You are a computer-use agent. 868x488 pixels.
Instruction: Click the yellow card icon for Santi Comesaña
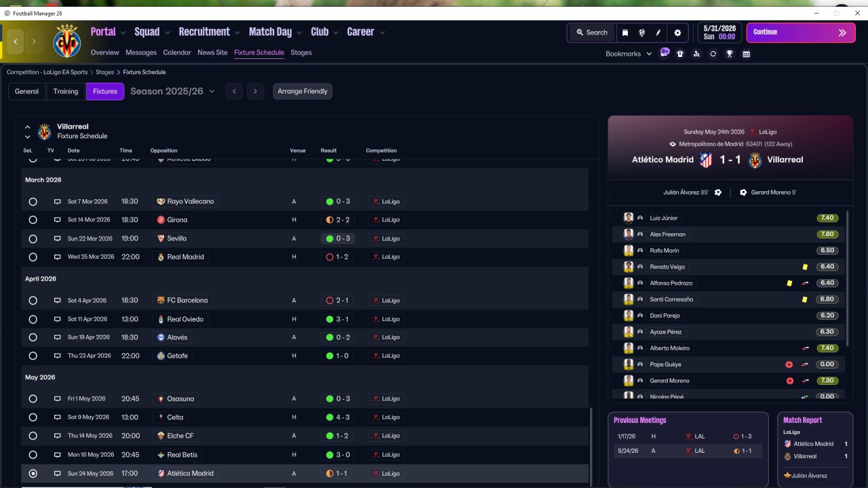tap(805, 300)
